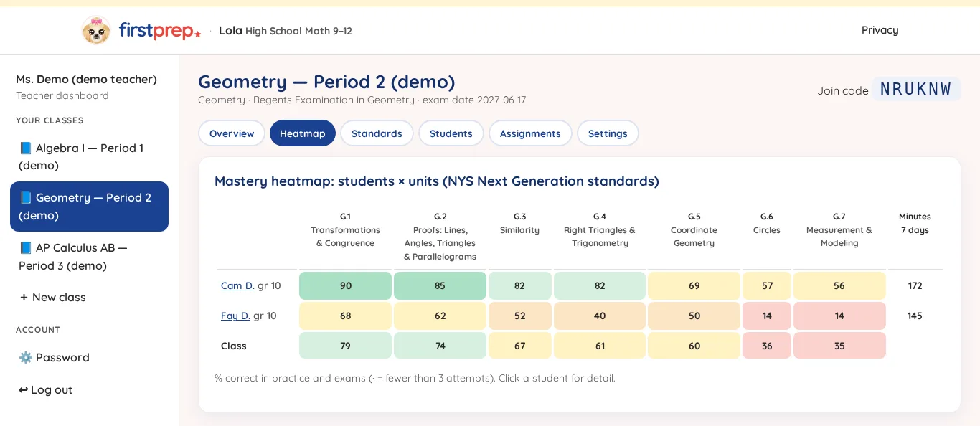The width and height of the screenshot is (980, 426).
Task: Open Password account settings
Action: [x=89, y=357]
